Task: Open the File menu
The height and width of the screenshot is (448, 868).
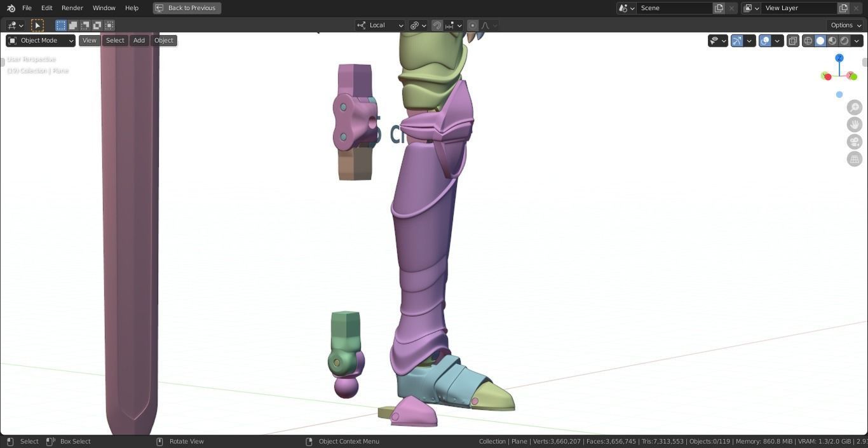Action: (27, 8)
